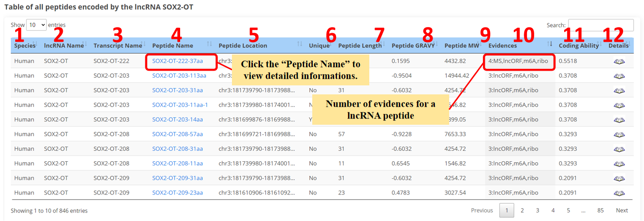Open the Show entries count dropdown
The image size is (644, 221).
coord(36,25)
